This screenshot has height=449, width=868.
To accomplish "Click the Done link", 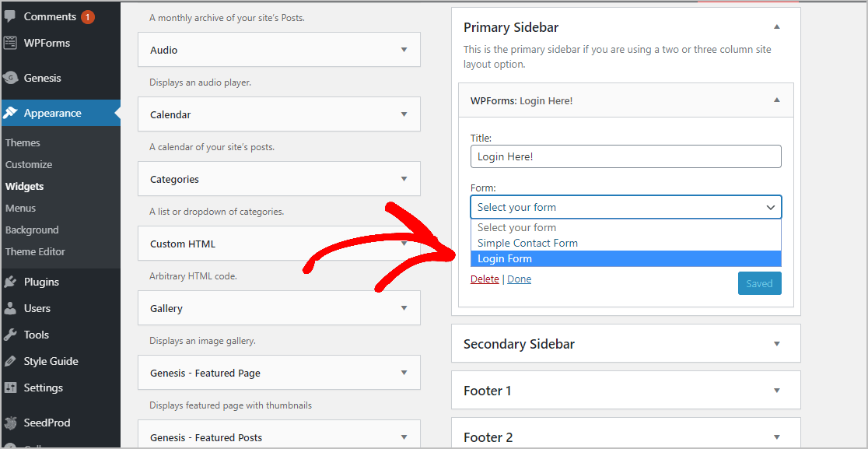I will (520, 279).
